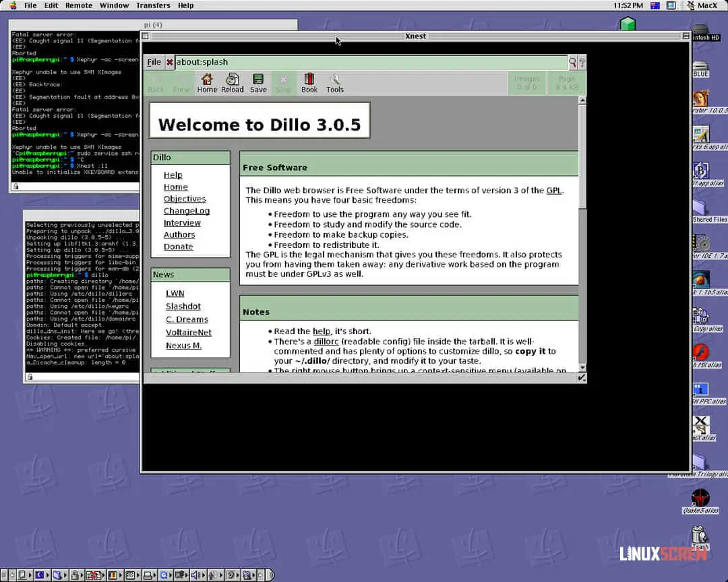Open the Interview link
The width and height of the screenshot is (728, 582).
click(182, 223)
